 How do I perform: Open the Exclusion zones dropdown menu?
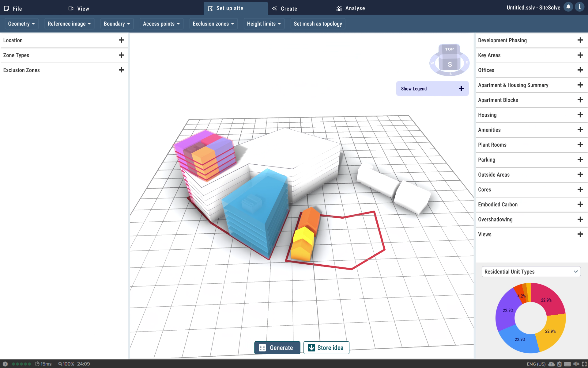213,24
